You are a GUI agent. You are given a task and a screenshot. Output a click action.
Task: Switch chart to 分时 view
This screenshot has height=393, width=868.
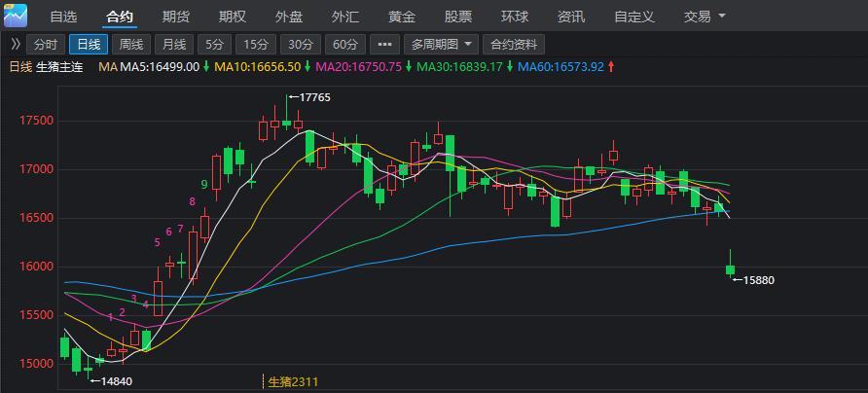coord(46,45)
